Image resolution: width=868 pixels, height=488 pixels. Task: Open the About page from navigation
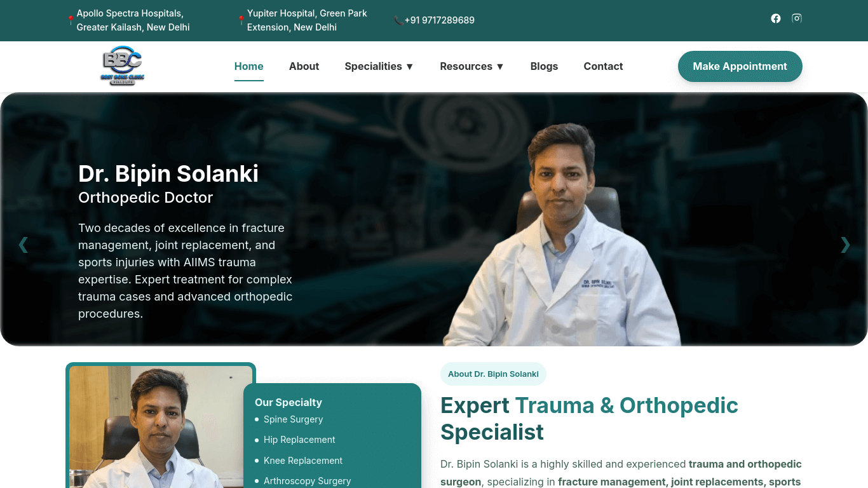[x=304, y=66]
